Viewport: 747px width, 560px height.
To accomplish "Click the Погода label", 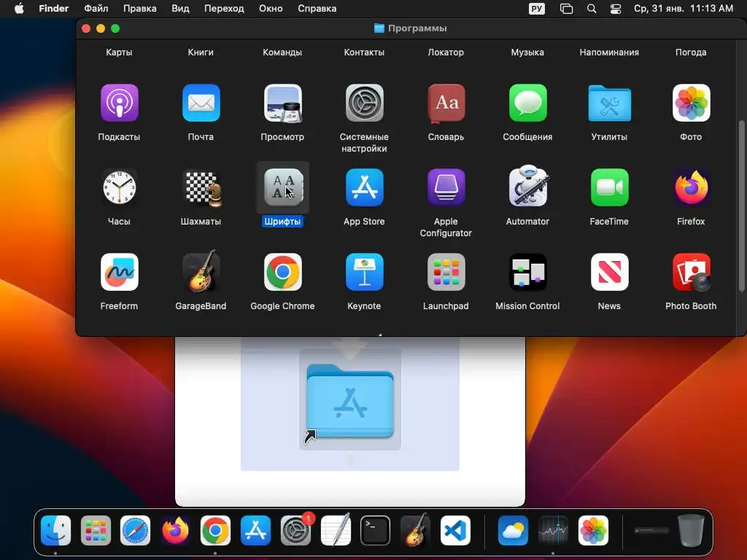I will (691, 52).
